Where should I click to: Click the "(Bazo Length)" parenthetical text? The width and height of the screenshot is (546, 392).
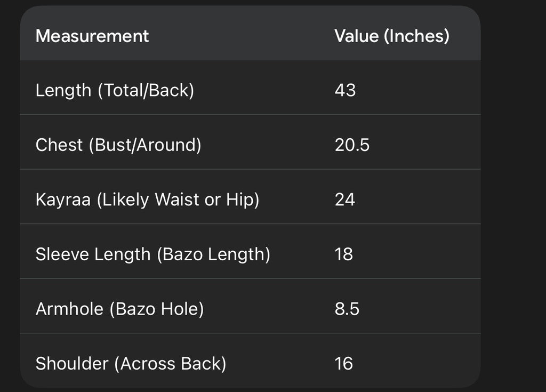tap(213, 254)
